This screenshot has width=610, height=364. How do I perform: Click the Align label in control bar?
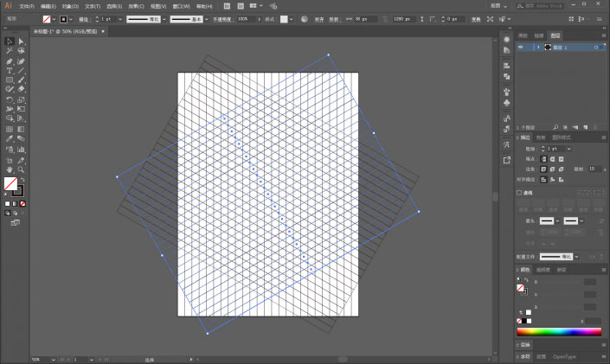click(x=319, y=19)
